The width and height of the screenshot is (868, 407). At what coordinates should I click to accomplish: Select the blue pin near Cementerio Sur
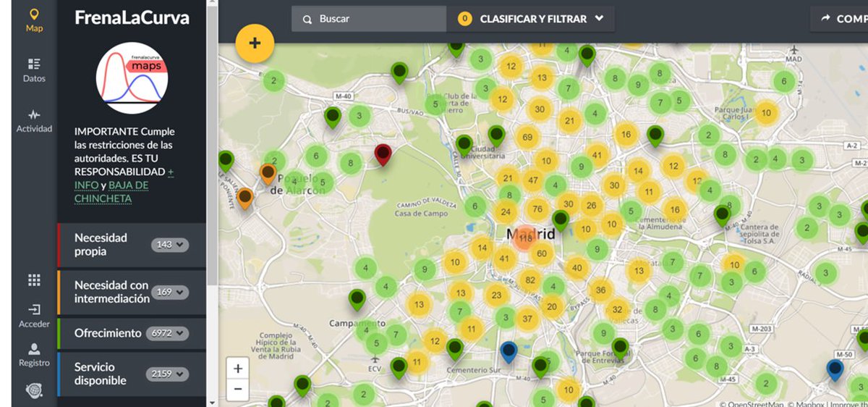point(509,352)
